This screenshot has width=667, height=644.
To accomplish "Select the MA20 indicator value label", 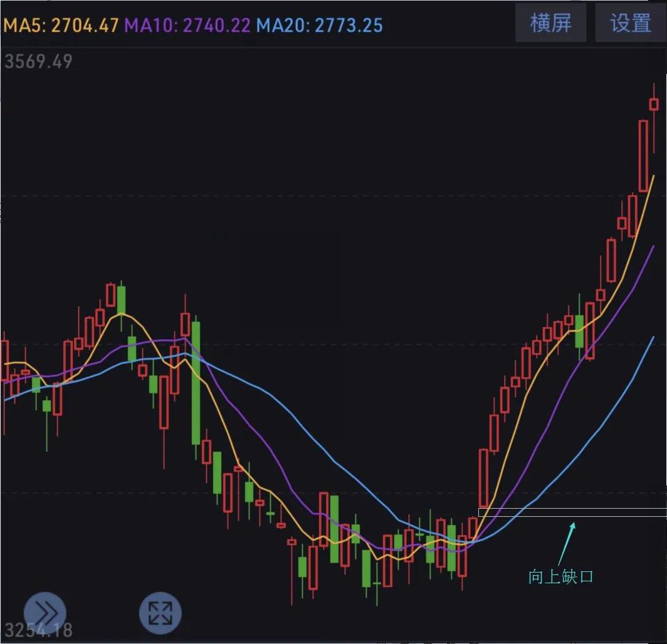I will 319,26.
